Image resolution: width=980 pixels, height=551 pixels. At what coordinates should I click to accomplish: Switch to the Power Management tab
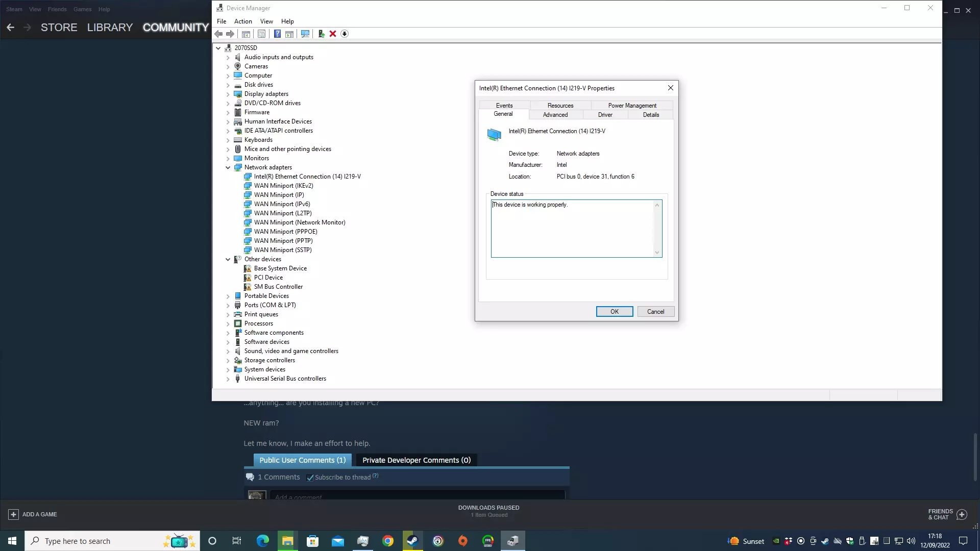tap(632, 106)
